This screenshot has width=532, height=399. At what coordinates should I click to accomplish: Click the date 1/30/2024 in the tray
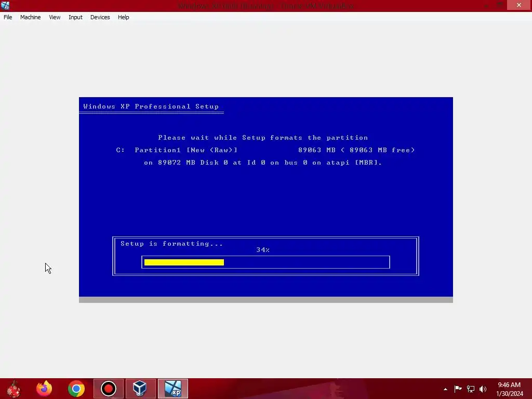[x=510, y=394]
